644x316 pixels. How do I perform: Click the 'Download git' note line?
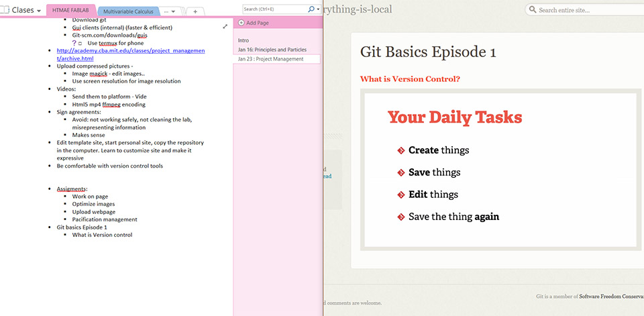89,19
